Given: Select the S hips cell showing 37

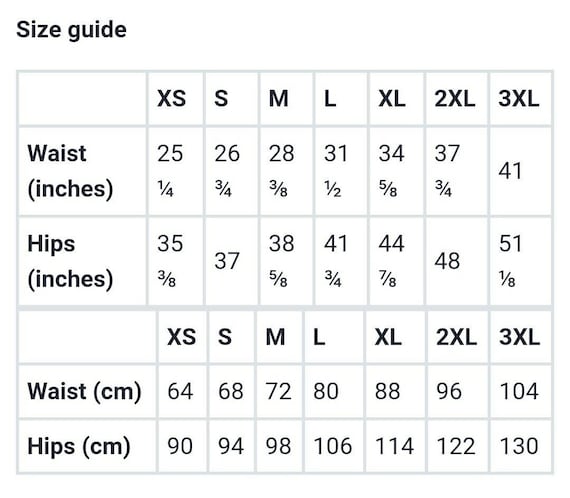Looking at the screenshot, I should 232,261.
